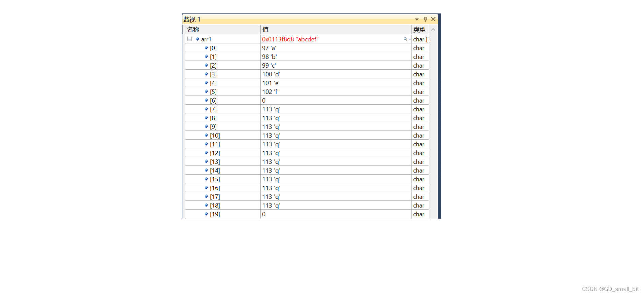Click the variable icon beside [12]
The width and height of the screenshot is (644, 295).
[206, 153]
